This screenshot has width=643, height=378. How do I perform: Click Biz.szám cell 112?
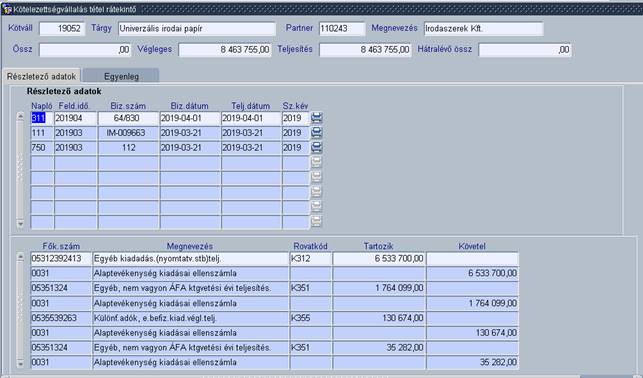[128, 148]
